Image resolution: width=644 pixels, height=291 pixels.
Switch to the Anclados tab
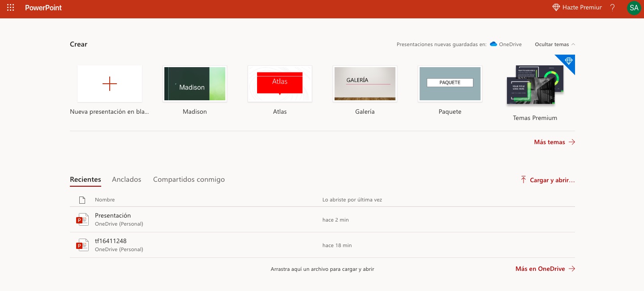pos(126,180)
